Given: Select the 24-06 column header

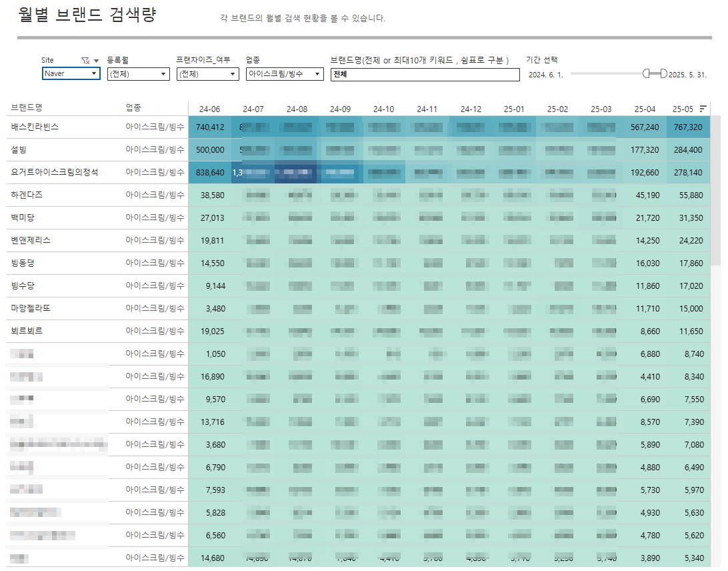Looking at the screenshot, I should pyautogui.click(x=209, y=109).
